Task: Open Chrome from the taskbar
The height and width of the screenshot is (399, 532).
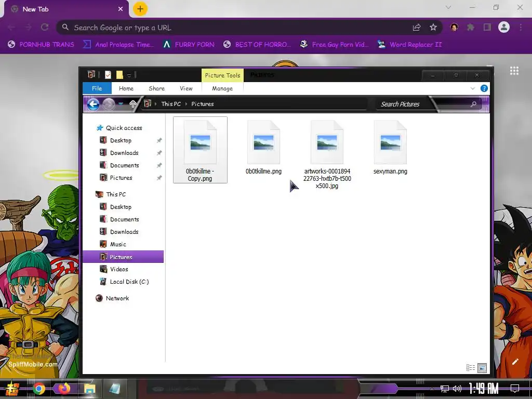Action: click(39, 389)
